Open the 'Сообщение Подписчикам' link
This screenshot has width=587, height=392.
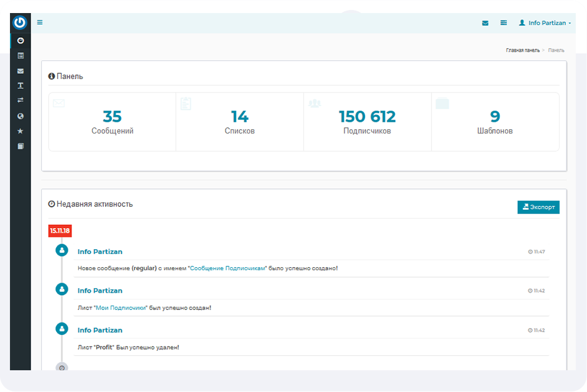click(228, 268)
